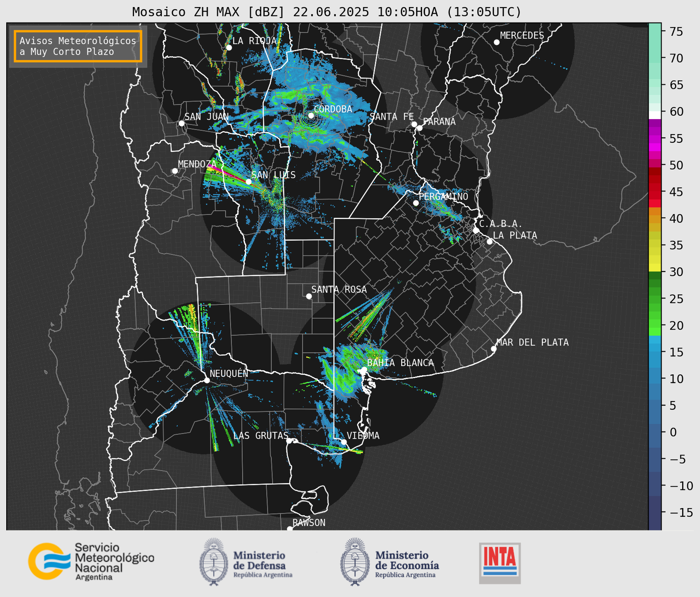Viewport: 700px width, 597px height.
Task: Click the Santa Fe city marker dot
Action: pyautogui.click(x=414, y=124)
